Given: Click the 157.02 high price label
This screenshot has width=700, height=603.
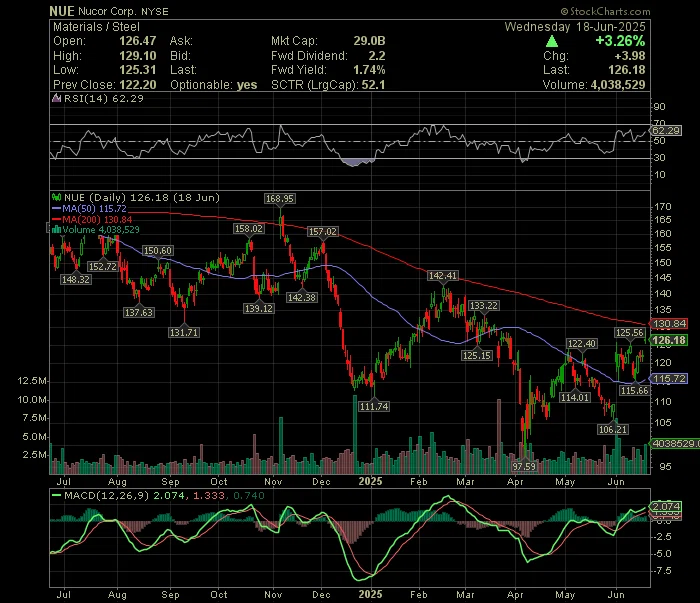Looking at the screenshot, I should (323, 232).
